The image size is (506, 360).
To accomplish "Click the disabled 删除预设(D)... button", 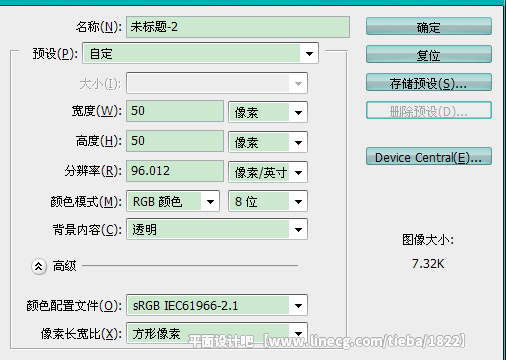I will (x=429, y=110).
